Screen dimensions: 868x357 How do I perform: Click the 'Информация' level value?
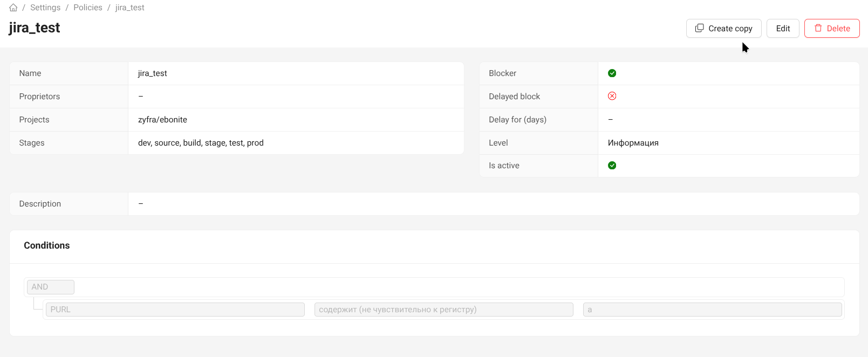click(x=633, y=143)
